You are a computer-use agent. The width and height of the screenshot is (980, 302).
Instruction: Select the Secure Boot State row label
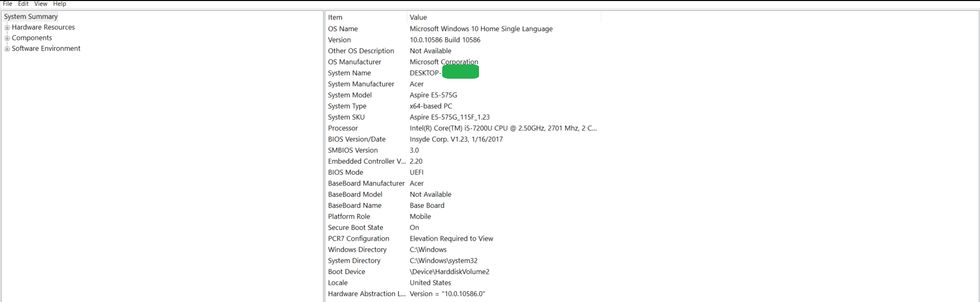tap(355, 227)
